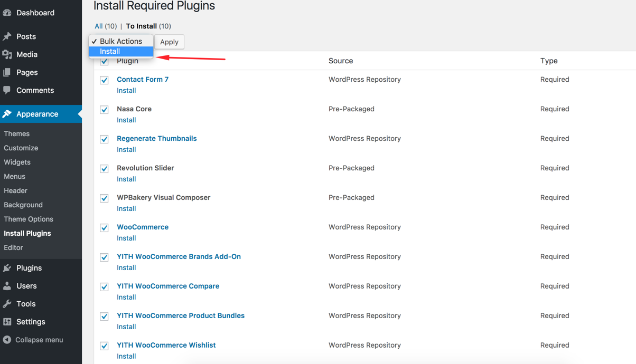The height and width of the screenshot is (364, 636).
Task: Open the Dashboard gauge icon
Action: coord(7,13)
